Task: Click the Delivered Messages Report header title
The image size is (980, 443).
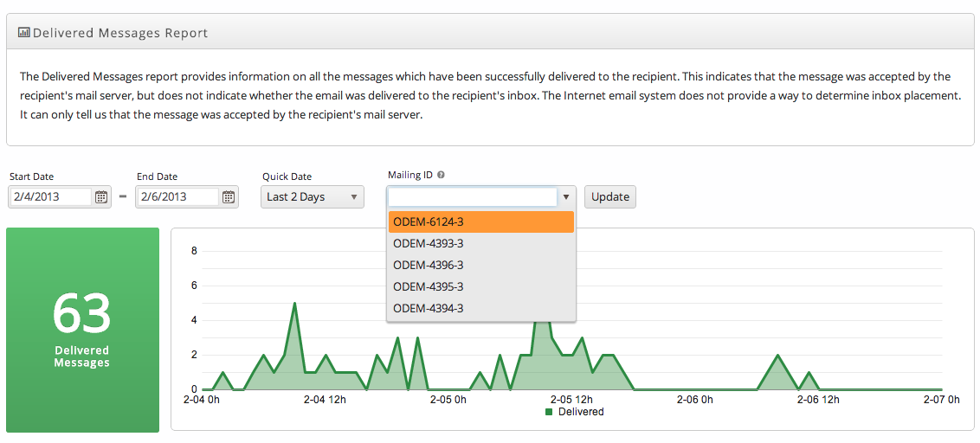Action: click(x=120, y=33)
